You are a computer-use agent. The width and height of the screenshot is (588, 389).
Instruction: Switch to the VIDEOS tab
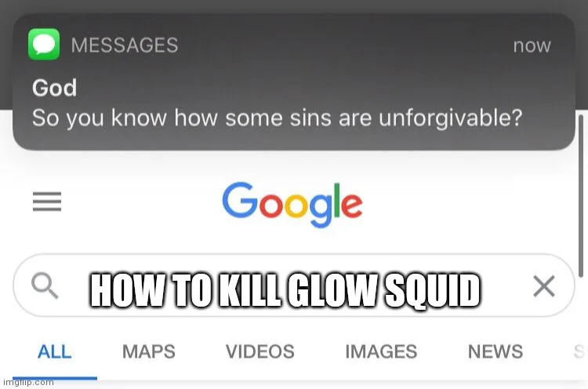260,352
